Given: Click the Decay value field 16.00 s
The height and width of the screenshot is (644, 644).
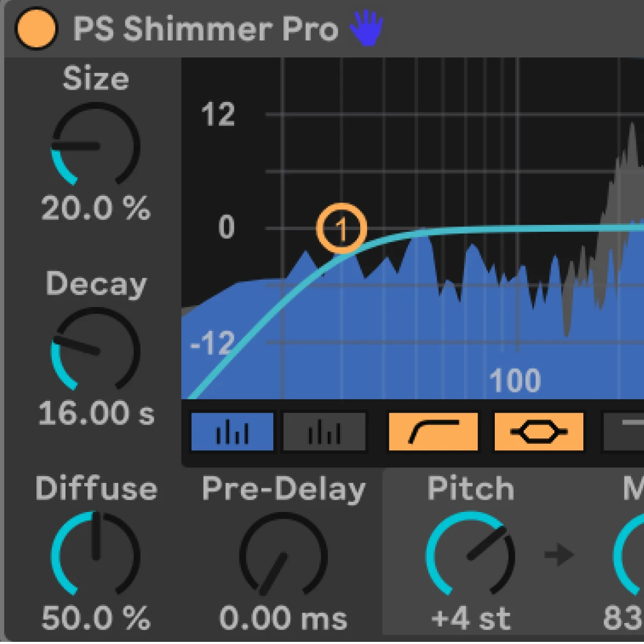Looking at the screenshot, I should pyautogui.click(x=96, y=413).
